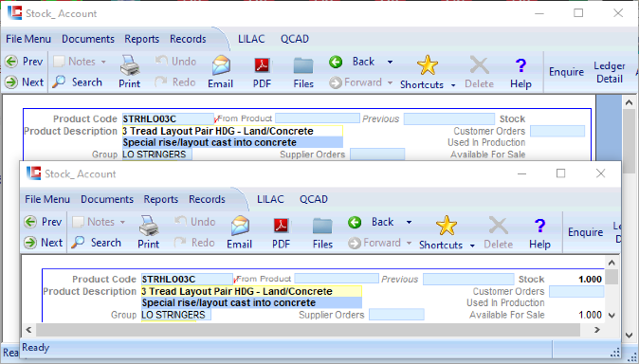Click horizontal scrollbar right arrow in front window
The image size is (639, 364).
(597, 330)
